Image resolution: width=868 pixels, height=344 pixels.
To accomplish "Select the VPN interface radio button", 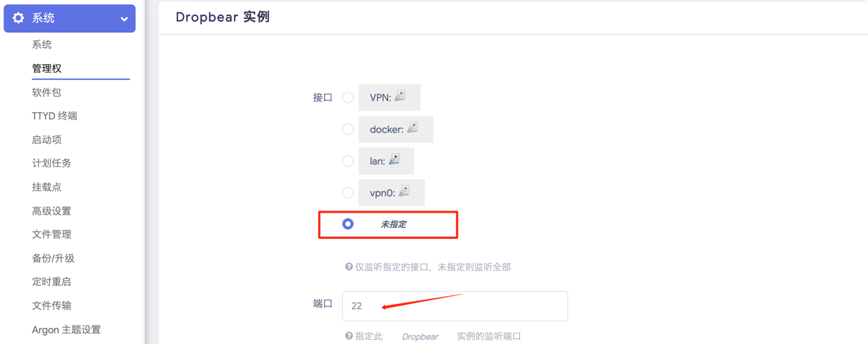I will (348, 97).
